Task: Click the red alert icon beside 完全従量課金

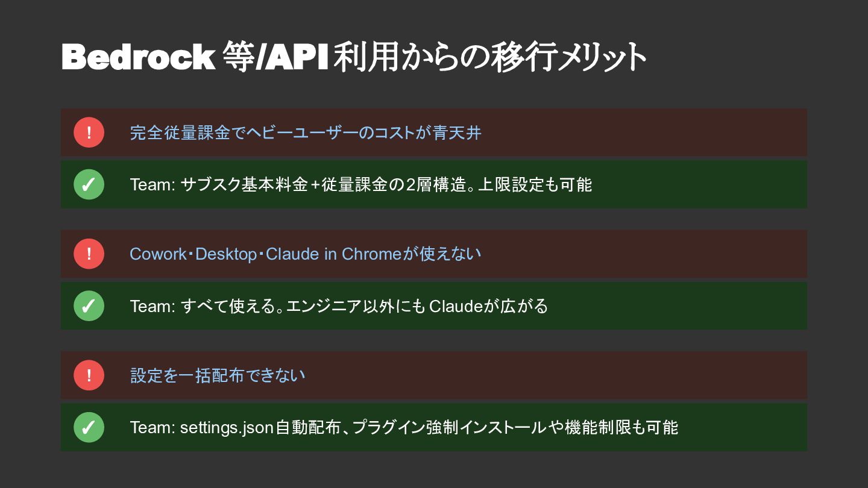Action: tap(89, 133)
